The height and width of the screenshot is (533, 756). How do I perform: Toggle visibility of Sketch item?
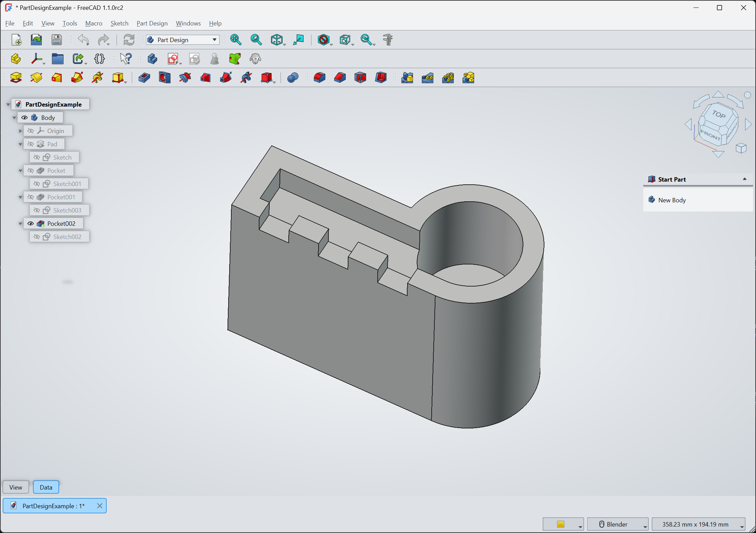coord(37,157)
